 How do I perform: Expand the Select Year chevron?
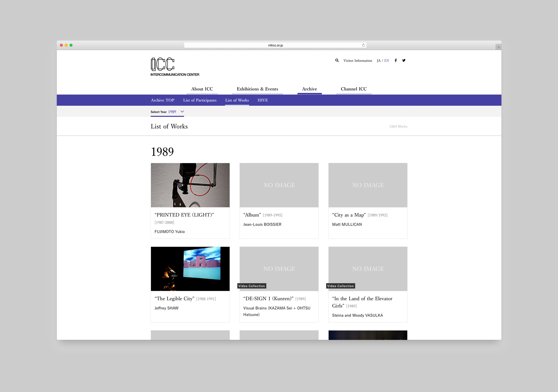coord(182,112)
